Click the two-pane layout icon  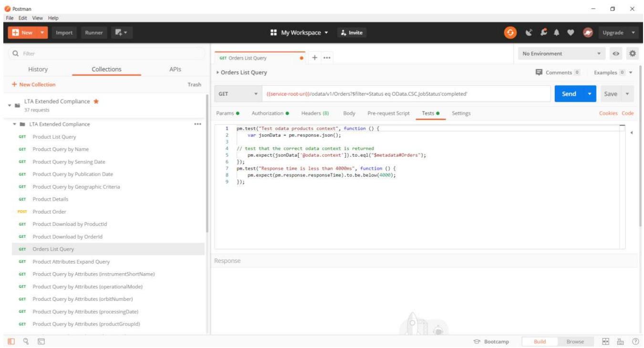point(606,341)
